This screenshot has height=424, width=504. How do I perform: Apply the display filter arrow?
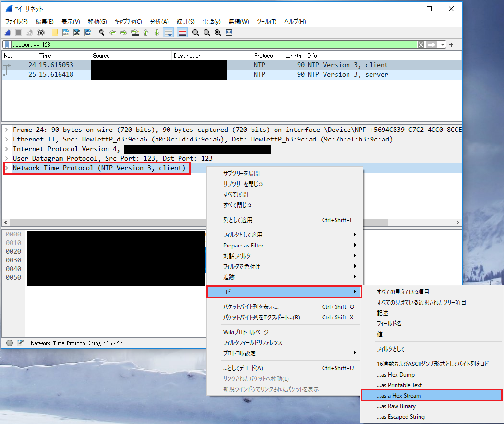(432, 45)
